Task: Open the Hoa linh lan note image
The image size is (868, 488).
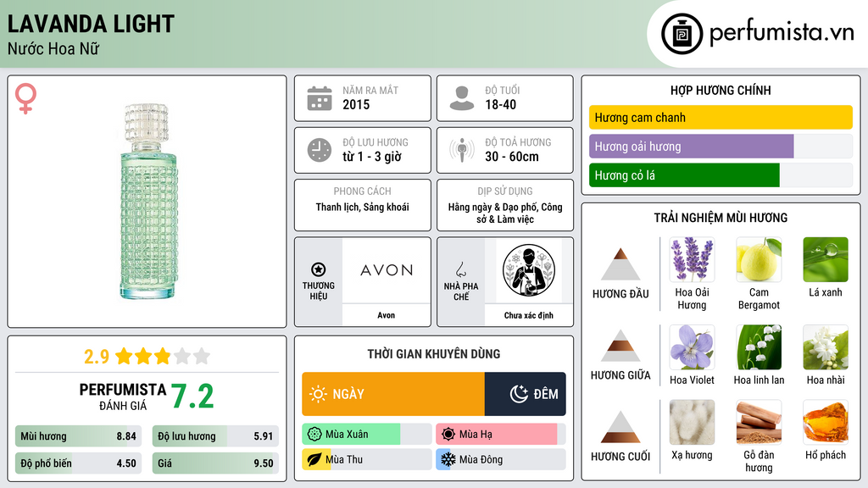Action: pyautogui.click(x=759, y=347)
